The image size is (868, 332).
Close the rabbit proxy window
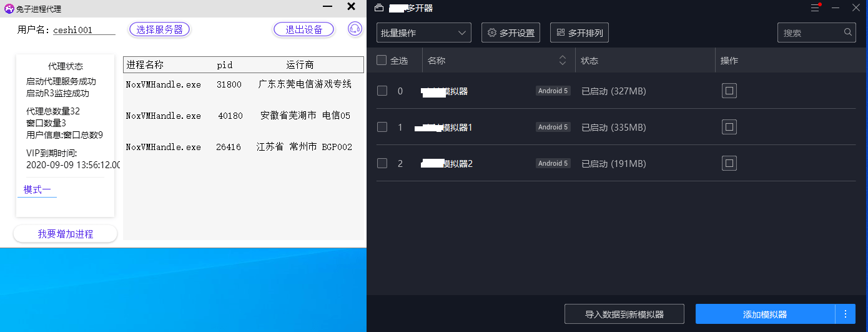(351, 7)
